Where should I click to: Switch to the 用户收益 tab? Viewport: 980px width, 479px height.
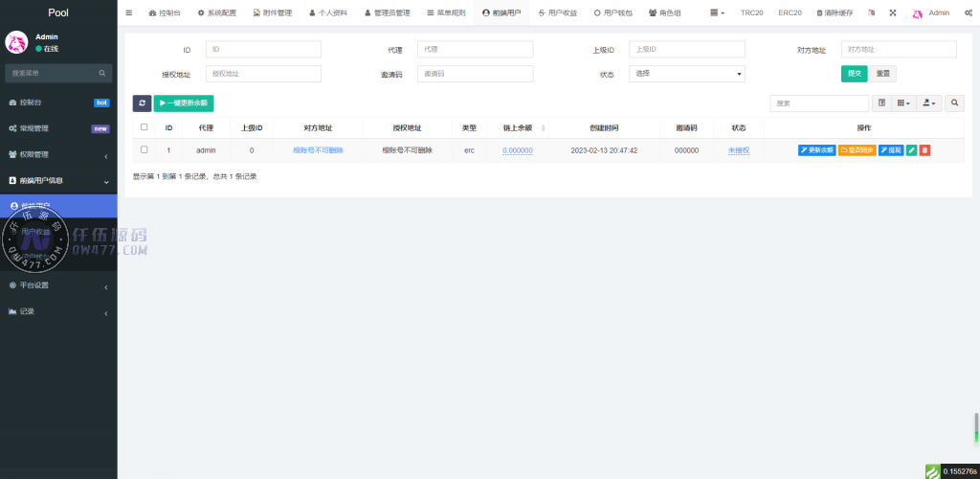(557, 13)
